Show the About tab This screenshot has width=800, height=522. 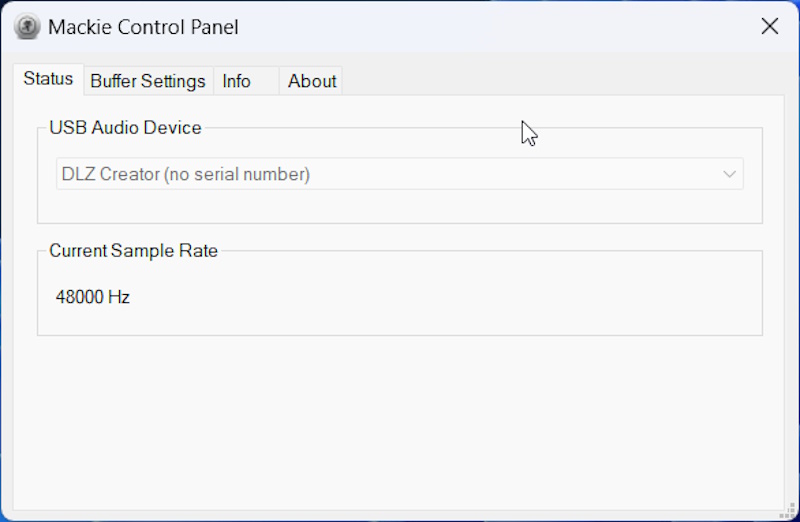[x=311, y=81]
